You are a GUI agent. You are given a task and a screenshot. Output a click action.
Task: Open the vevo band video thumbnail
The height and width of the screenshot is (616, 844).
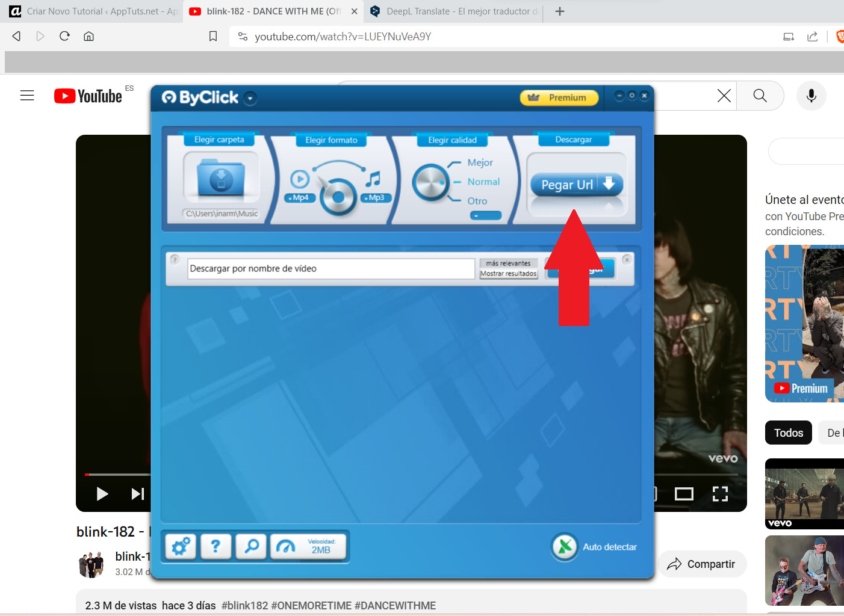click(804, 494)
